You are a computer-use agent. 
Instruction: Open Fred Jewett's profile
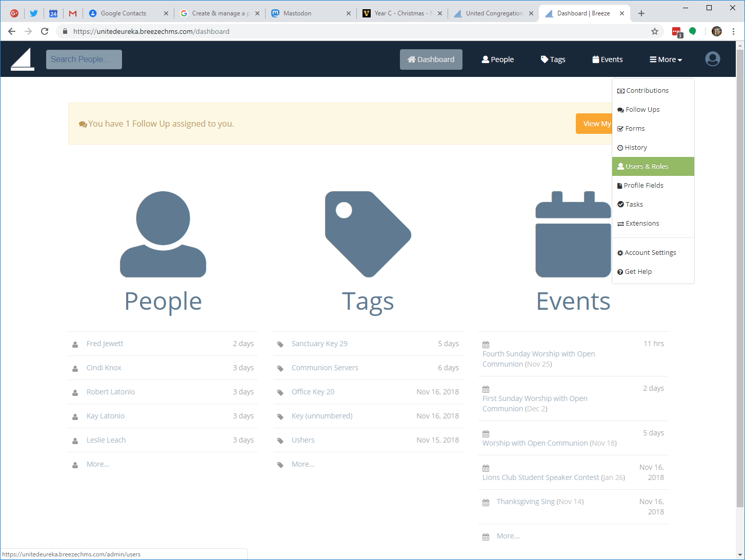(105, 344)
